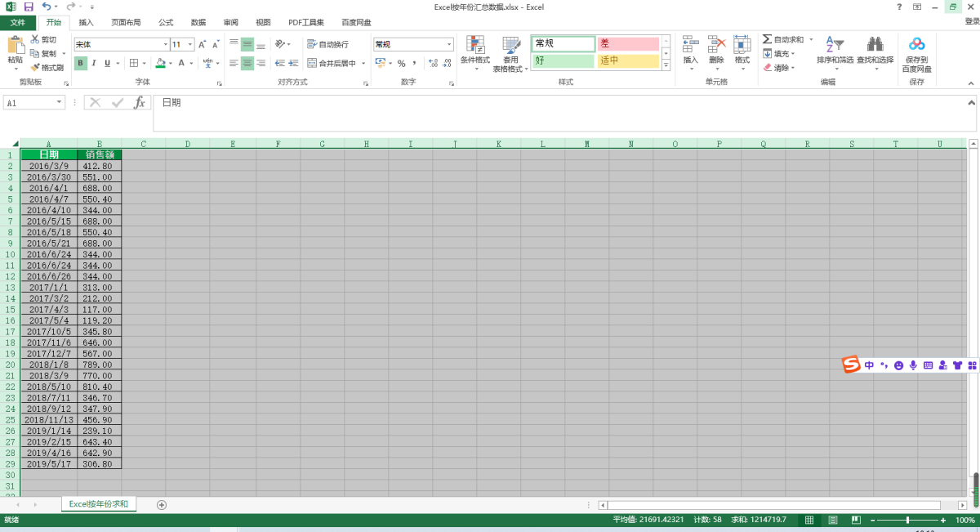Viewport: 980px width, 532px height.
Task: Open the Data (数据) ribbon tab
Action: click(x=198, y=22)
